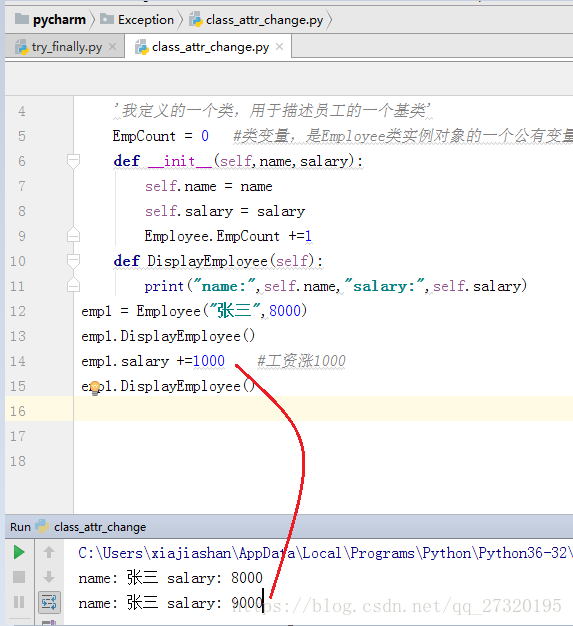Click fold end marker on line 11
Viewport: 573px width, 626px height.
pos(73,285)
